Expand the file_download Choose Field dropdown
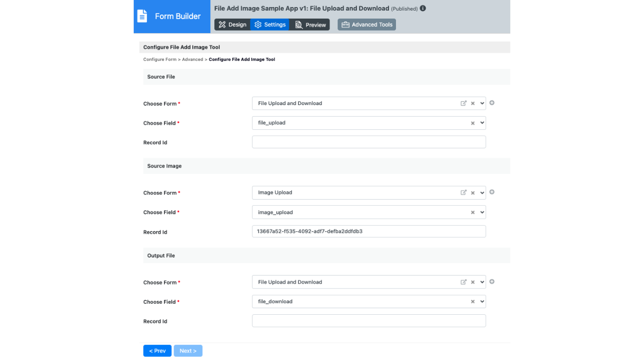This screenshot has width=644, height=362. (x=482, y=302)
